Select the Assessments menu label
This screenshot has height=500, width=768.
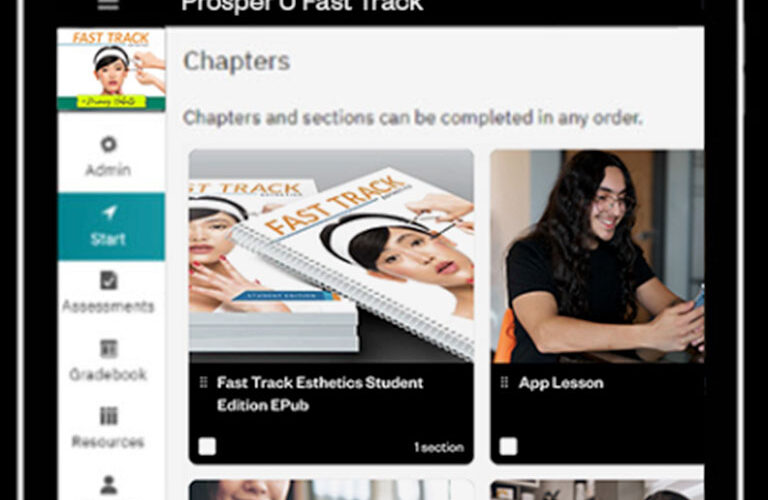(x=108, y=306)
